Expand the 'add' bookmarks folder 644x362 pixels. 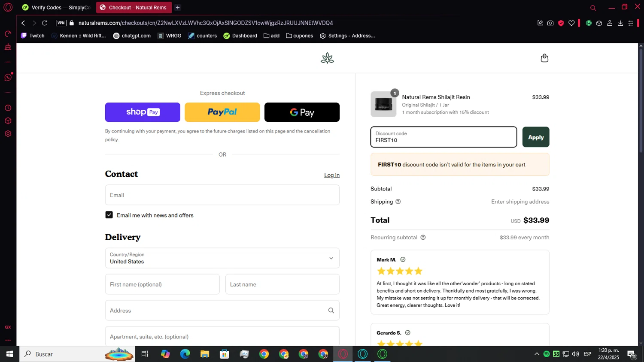[271, 36]
